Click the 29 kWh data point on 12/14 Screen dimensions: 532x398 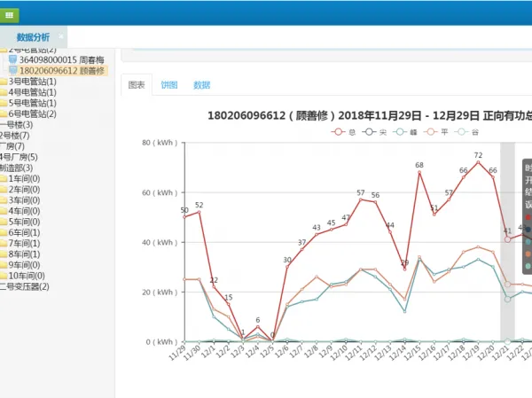coord(405,269)
